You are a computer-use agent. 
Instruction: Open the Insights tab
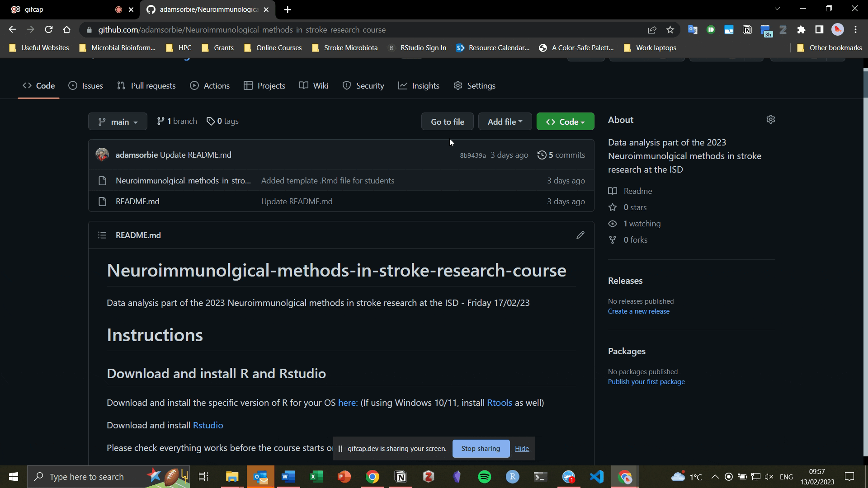[419, 86]
